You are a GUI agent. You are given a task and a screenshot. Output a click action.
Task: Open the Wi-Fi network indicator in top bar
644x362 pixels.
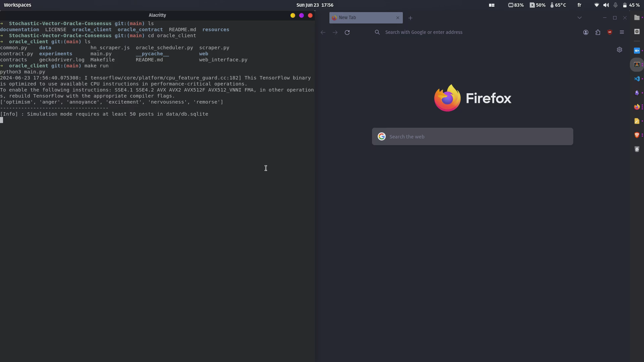[x=597, y=5]
